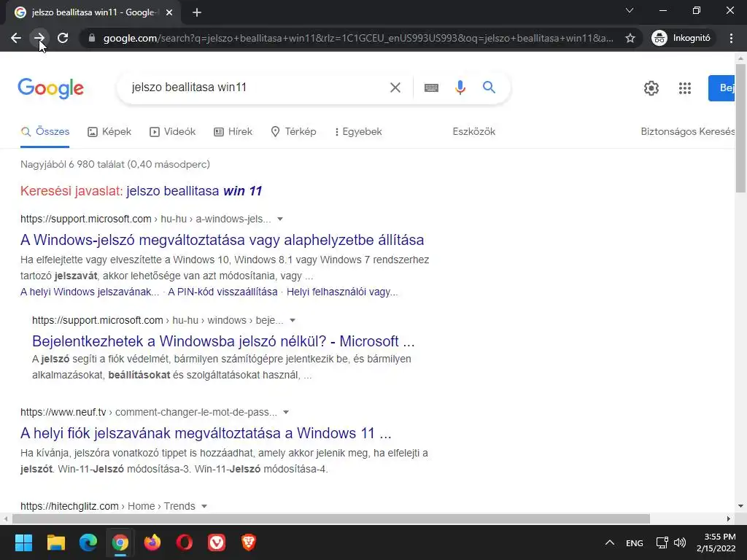Open the Biztonságos Keresés setting
This screenshot has height=560, width=747.
click(687, 132)
